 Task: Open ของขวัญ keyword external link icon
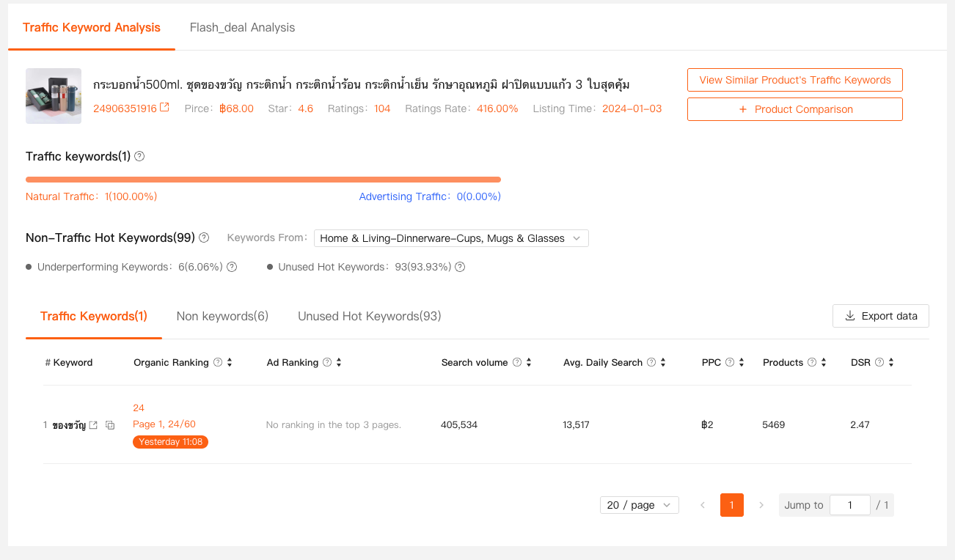tap(93, 425)
